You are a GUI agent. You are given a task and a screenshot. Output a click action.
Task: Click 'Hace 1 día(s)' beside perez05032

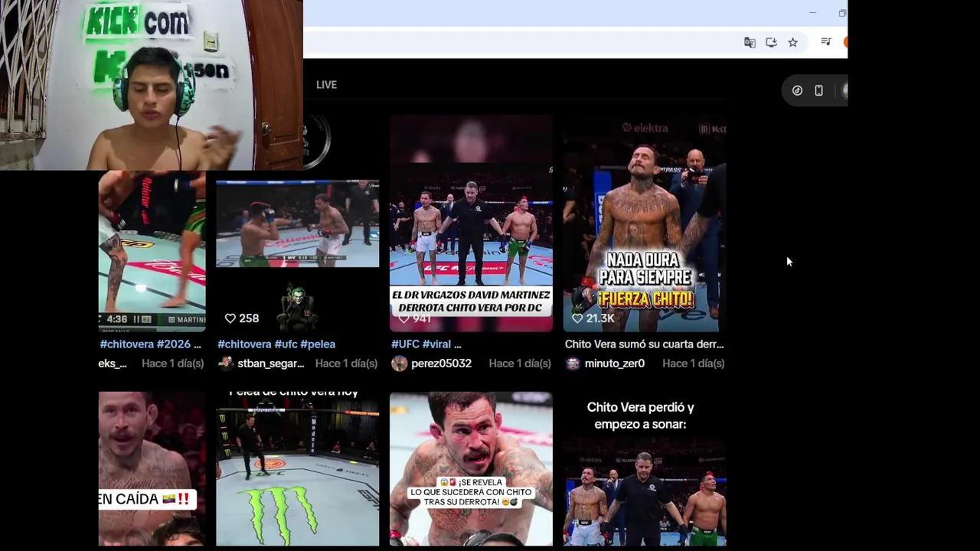520,364
